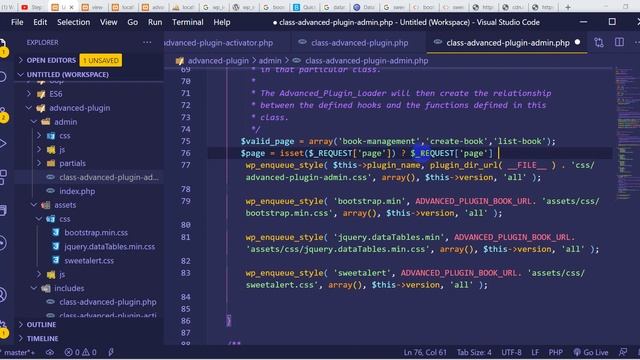Open class-advanced-plugin-ad... file in explorer
Screen dimensions: 640x360
point(89,177)
